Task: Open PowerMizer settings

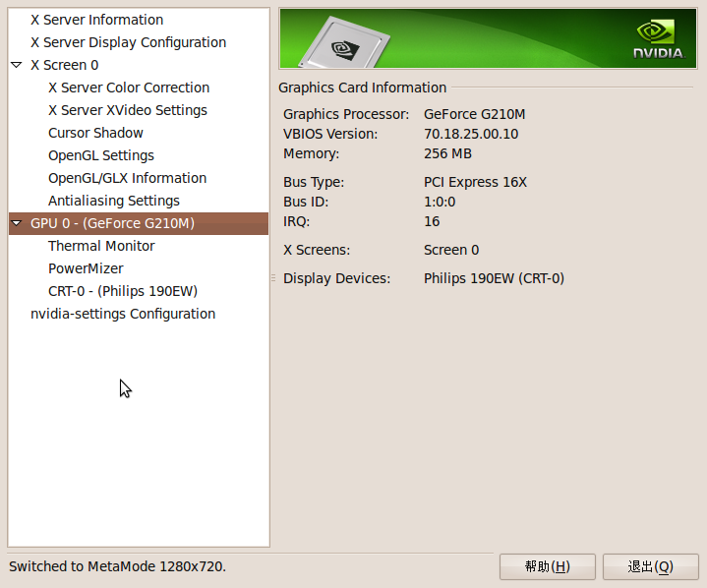Action: (x=86, y=268)
